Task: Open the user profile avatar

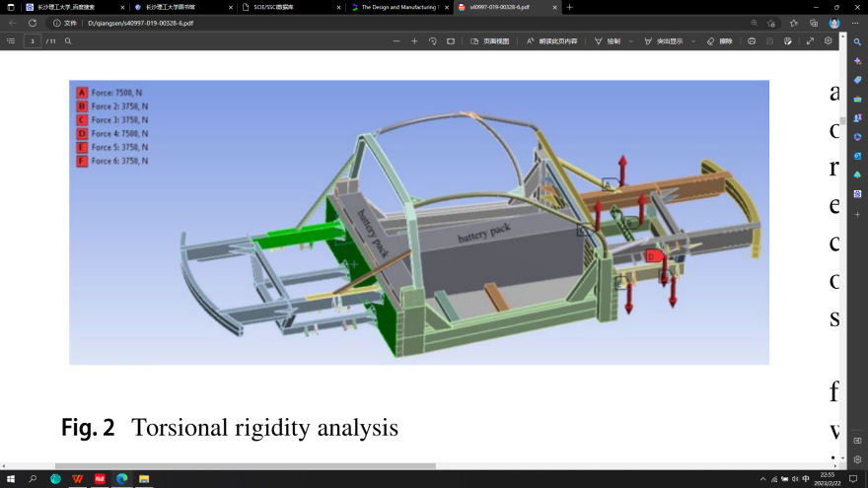Action: coord(834,24)
